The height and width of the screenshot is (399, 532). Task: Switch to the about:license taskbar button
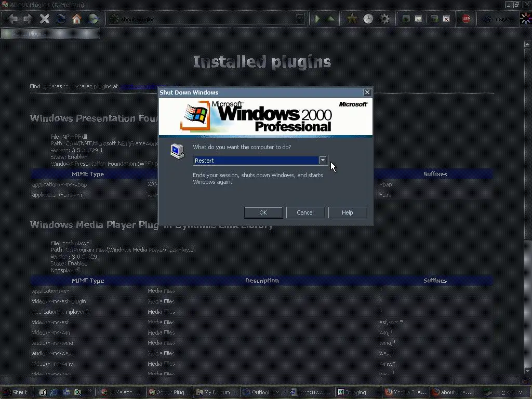pos(453,393)
